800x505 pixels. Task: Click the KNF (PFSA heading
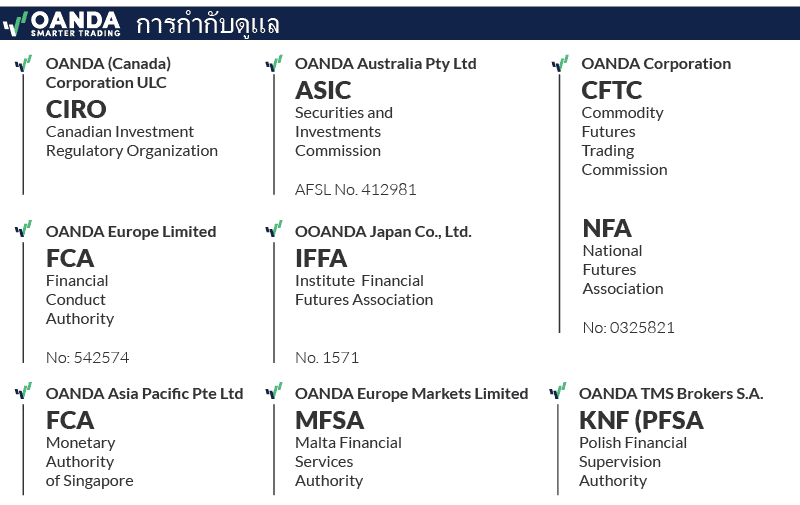point(641,420)
